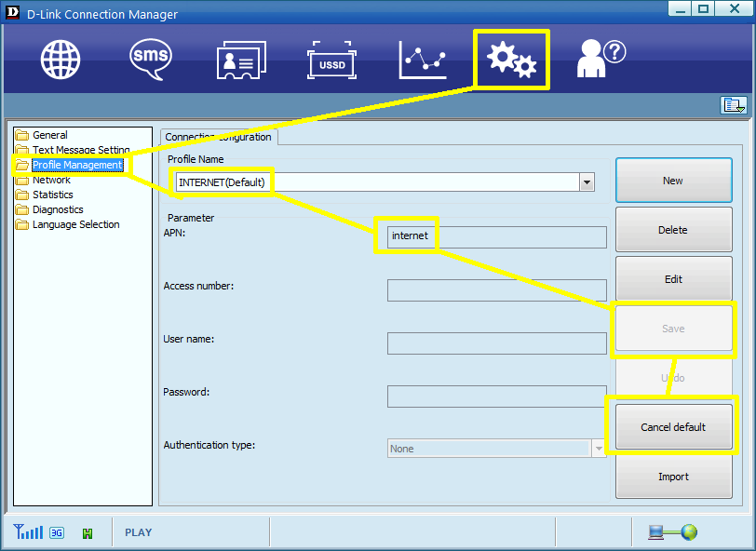Click the green H HSPA indicator
The image size is (756, 551).
click(x=88, y=533)
